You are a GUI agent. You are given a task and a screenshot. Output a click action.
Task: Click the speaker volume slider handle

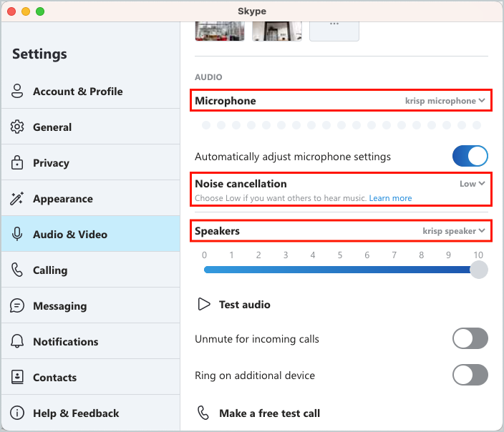(x=479, y=270)
